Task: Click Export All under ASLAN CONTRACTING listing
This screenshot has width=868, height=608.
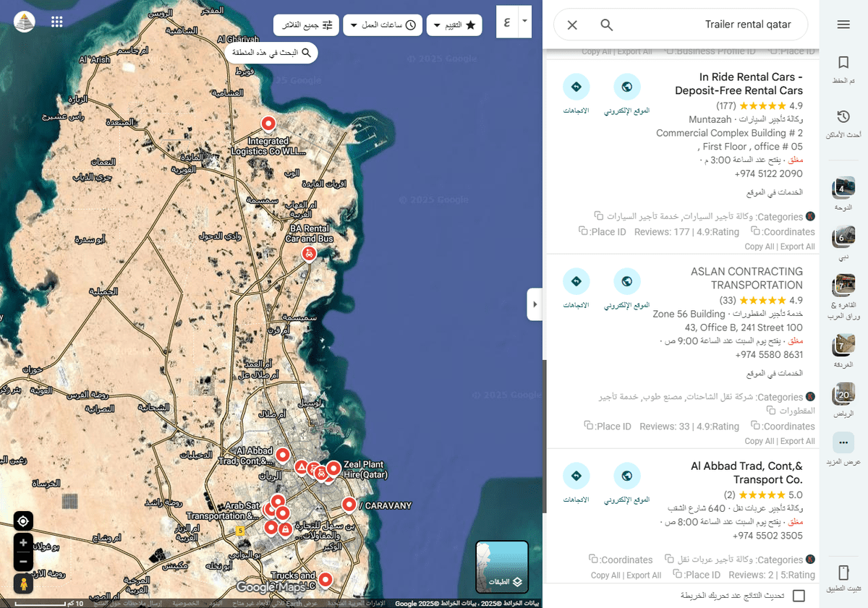Action: [x=797, y=441]
